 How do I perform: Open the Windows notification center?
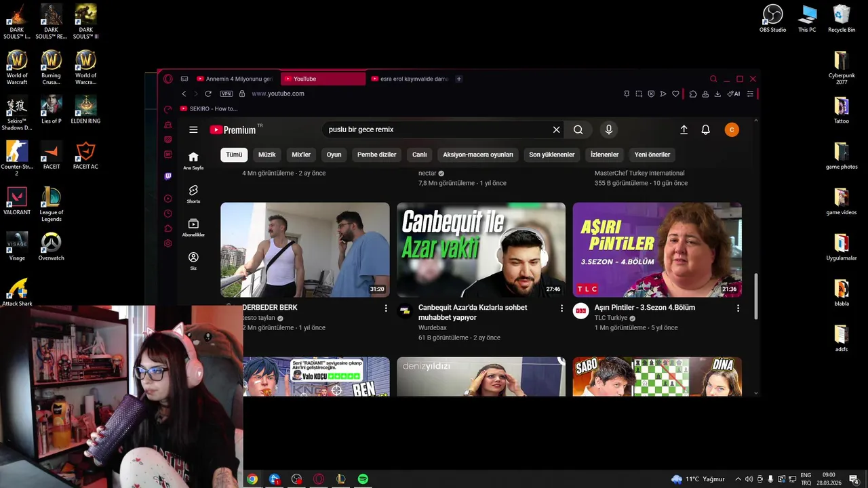[854, 479]
